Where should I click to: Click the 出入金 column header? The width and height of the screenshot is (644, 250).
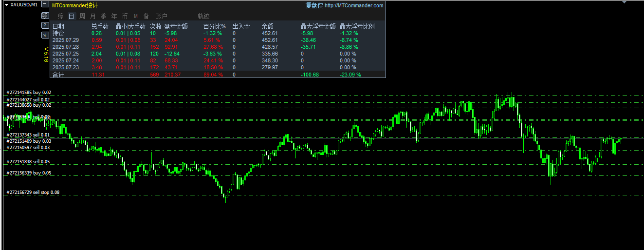241,26
